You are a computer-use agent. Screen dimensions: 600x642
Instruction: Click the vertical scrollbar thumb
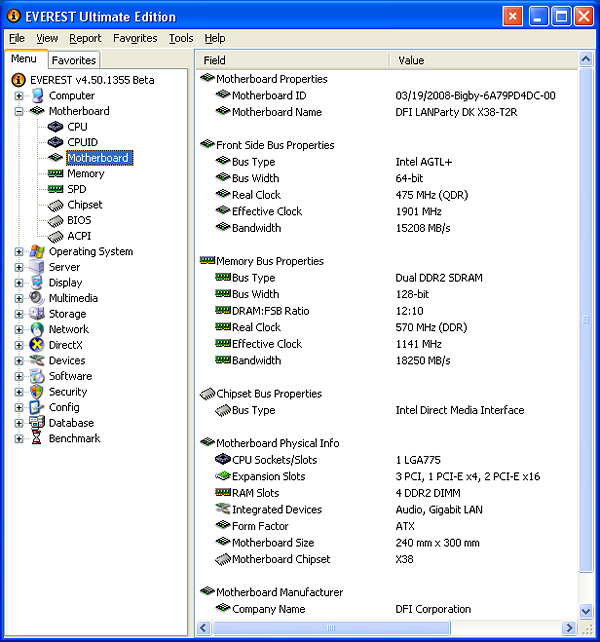click(x=586, y=319)
